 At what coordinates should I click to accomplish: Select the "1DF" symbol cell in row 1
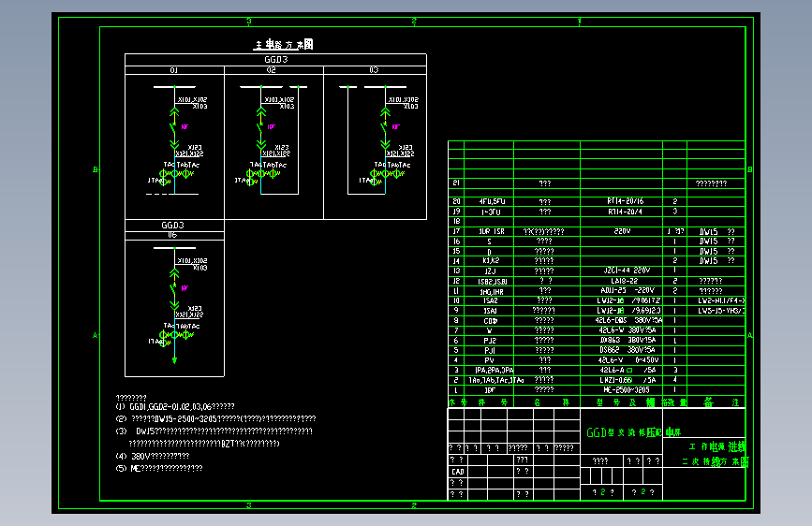[x=490, y=390]
